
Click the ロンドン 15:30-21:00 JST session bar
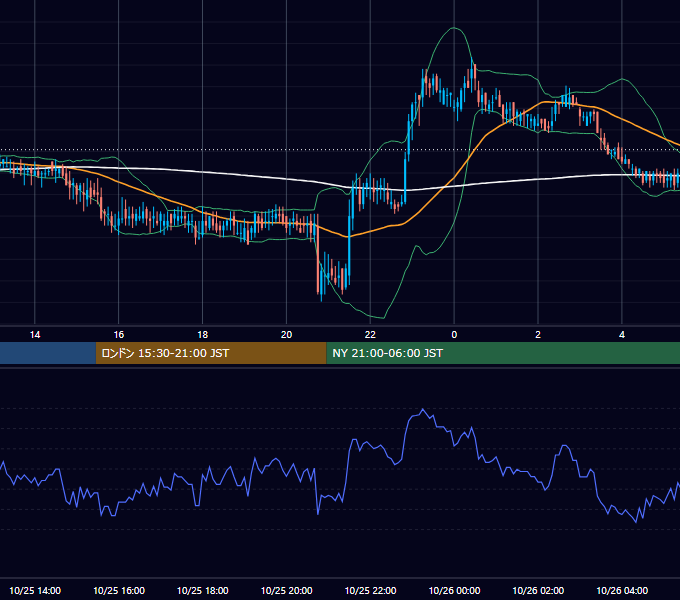211,353
